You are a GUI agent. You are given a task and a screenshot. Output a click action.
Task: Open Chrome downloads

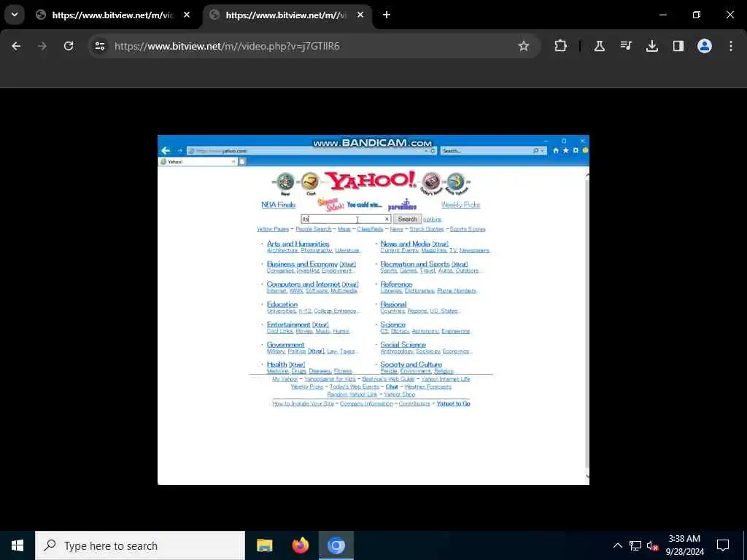click(652, 46)
